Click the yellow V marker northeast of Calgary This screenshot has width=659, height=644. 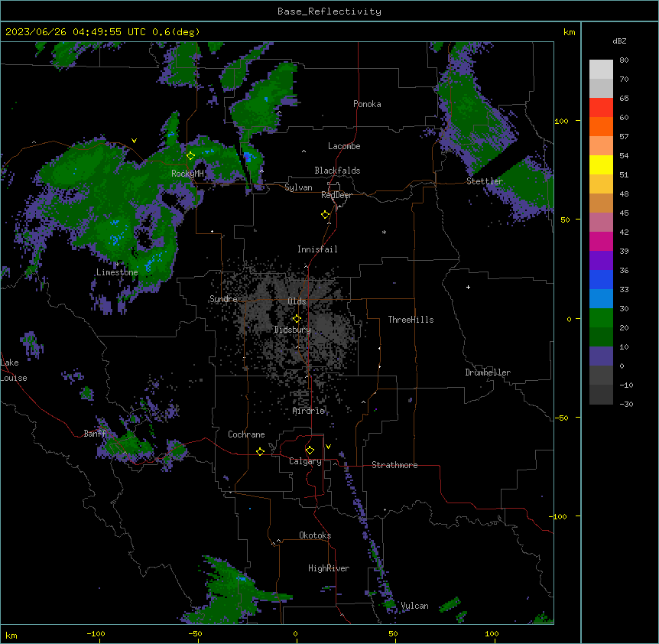328,447
